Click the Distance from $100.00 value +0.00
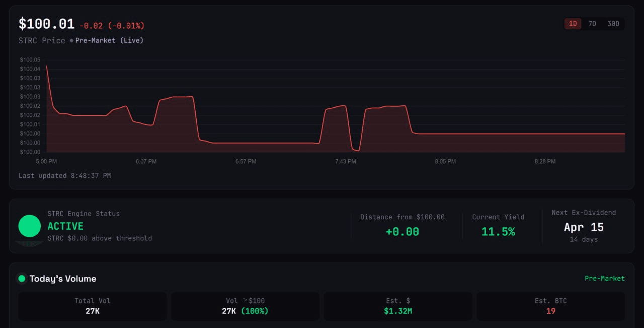 [x=402, y=232]
